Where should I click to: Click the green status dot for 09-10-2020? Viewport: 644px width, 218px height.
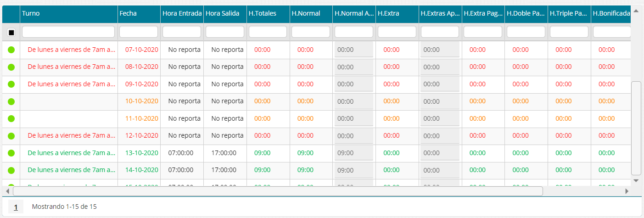(11, 84)
